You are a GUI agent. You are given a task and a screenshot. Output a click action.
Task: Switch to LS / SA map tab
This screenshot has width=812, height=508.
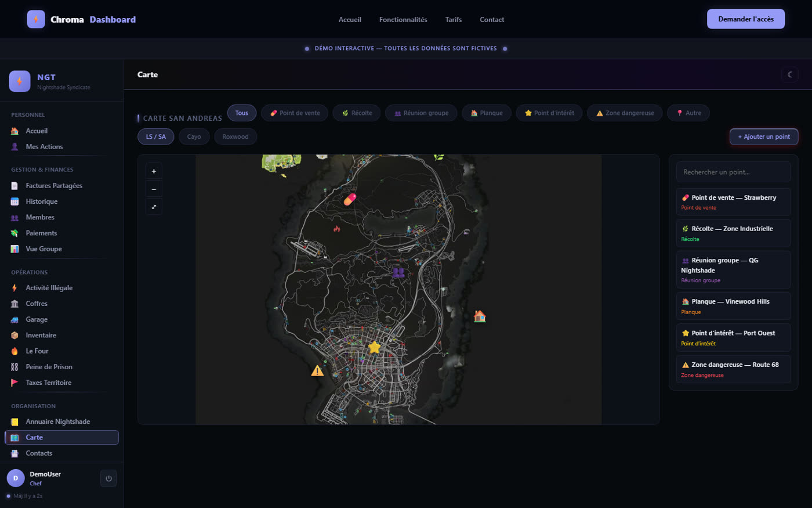(x=156, y=136)
